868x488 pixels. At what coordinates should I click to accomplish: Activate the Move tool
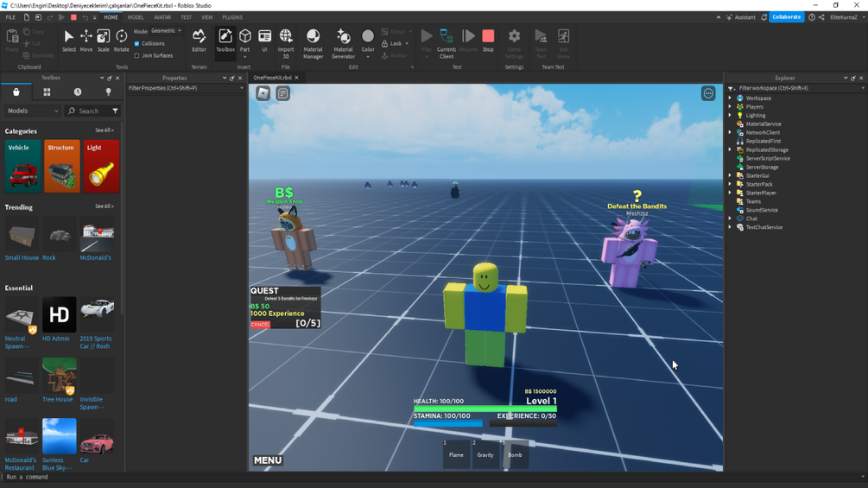point(86,41)
